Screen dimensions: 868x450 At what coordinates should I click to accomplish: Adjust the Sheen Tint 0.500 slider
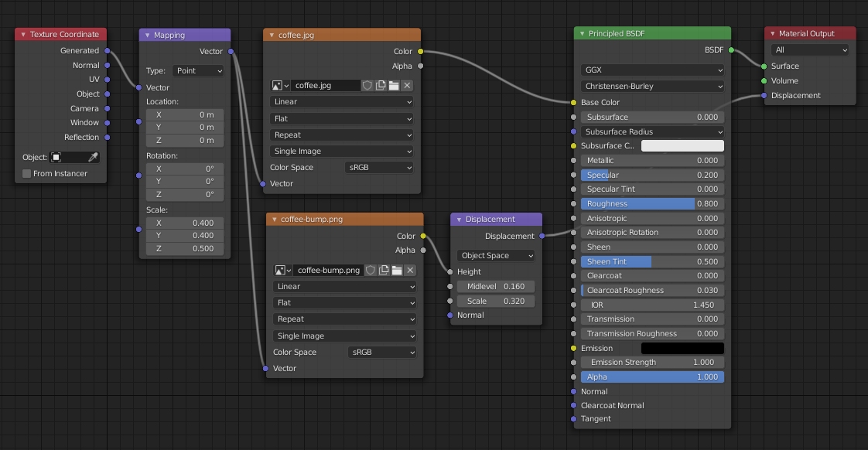click(x=652, y=262)
